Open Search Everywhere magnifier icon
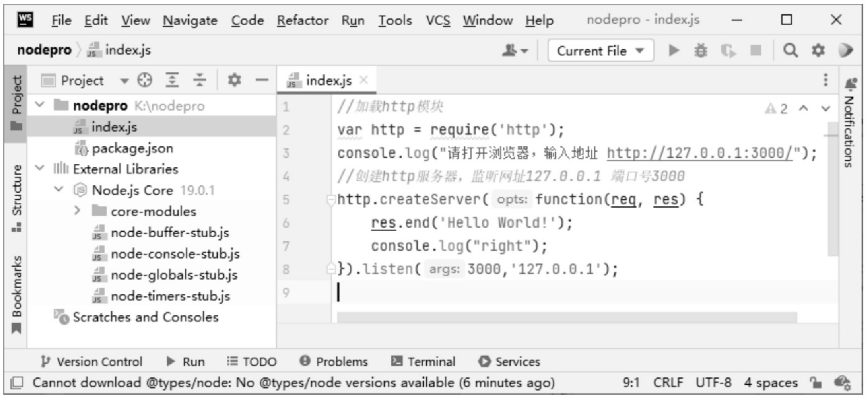868x402 pixels. (x=790, y=50)
